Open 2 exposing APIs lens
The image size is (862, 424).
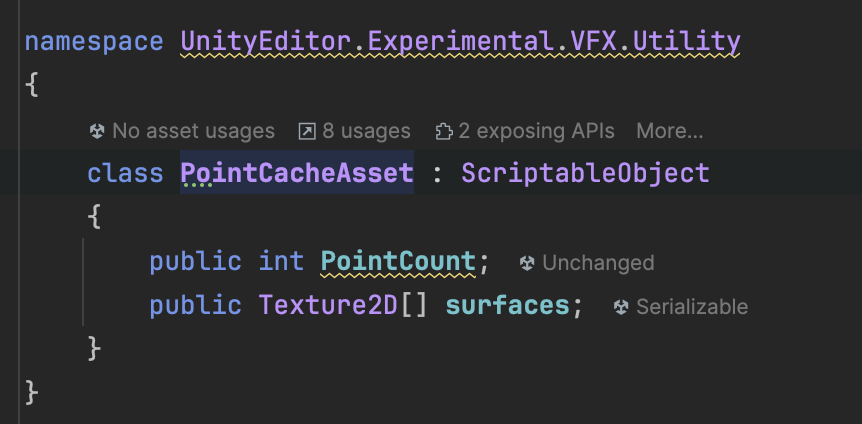(x=536, y=131)
